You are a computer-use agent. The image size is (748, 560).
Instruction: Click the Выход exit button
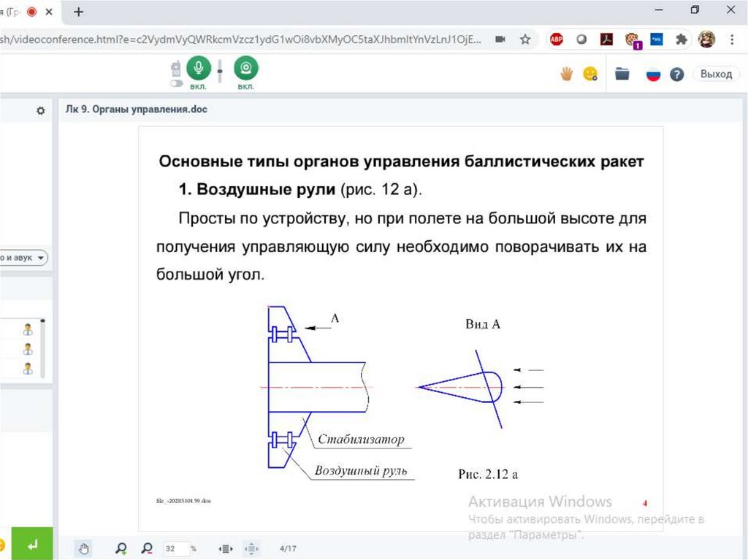(x=716, y=74)
